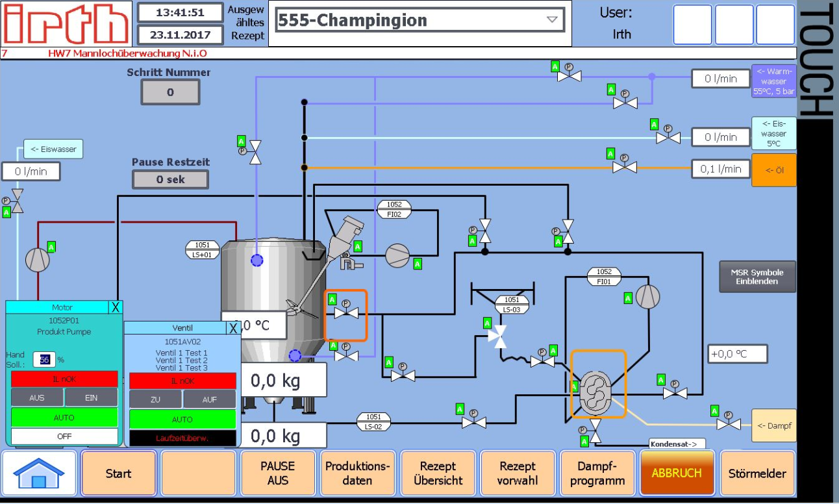Click the first empty box next to User
Screen dimensions: 839x504
coord(692,25)
